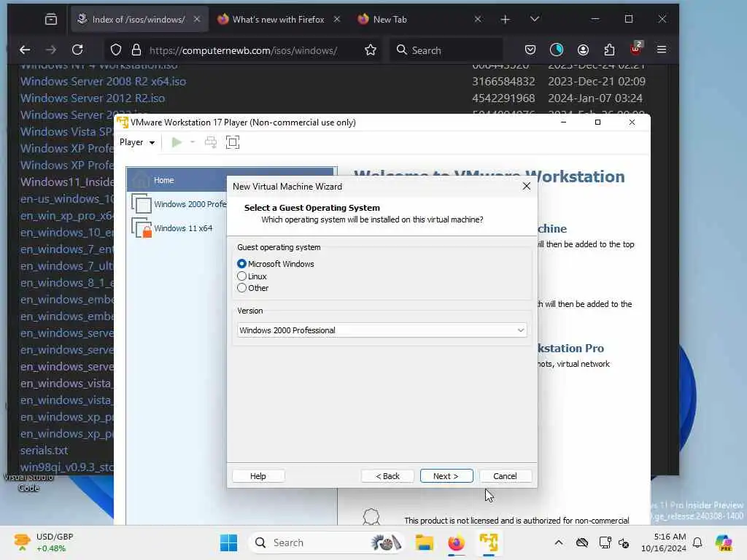This screenshot has height=560, width=747.
Task: Open the Firefox hamburger menu
Action: (662, 50)
